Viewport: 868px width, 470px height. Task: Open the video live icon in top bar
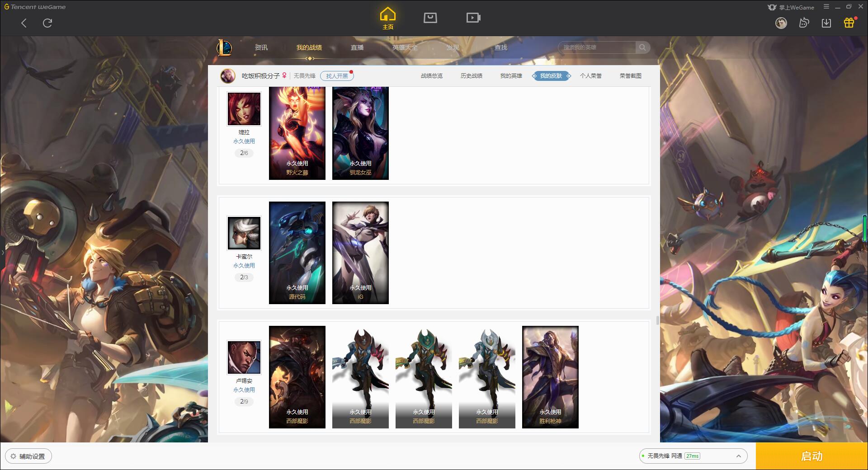click(x=473, y=18)
